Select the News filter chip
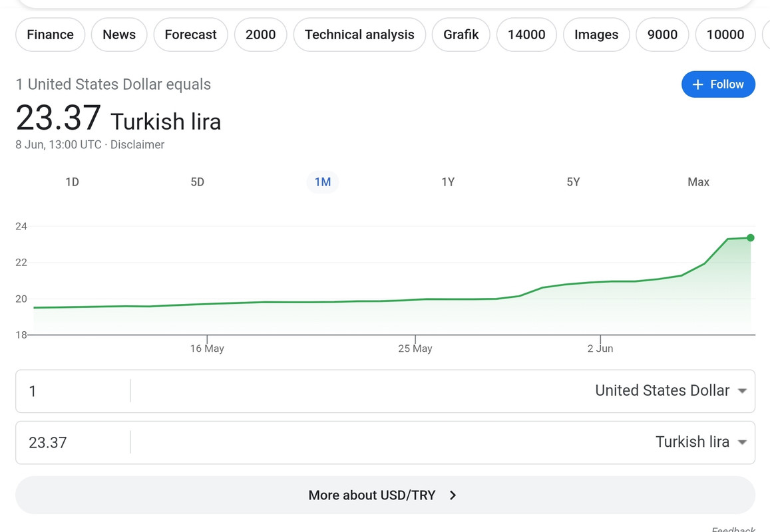This screenshot has width=770, height=532. [x=119, y=35]
